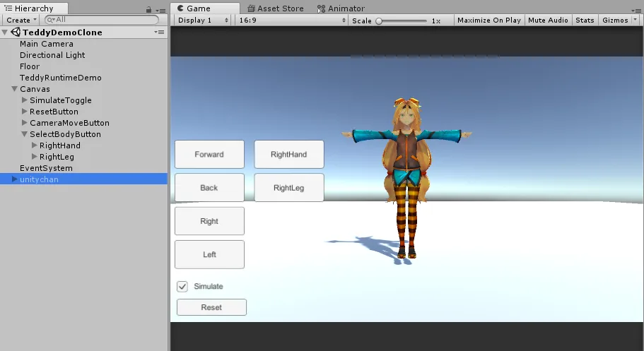Click the Right button in Game view
Image resolution: width=644 pixels, height=351 pixels.
209,221
